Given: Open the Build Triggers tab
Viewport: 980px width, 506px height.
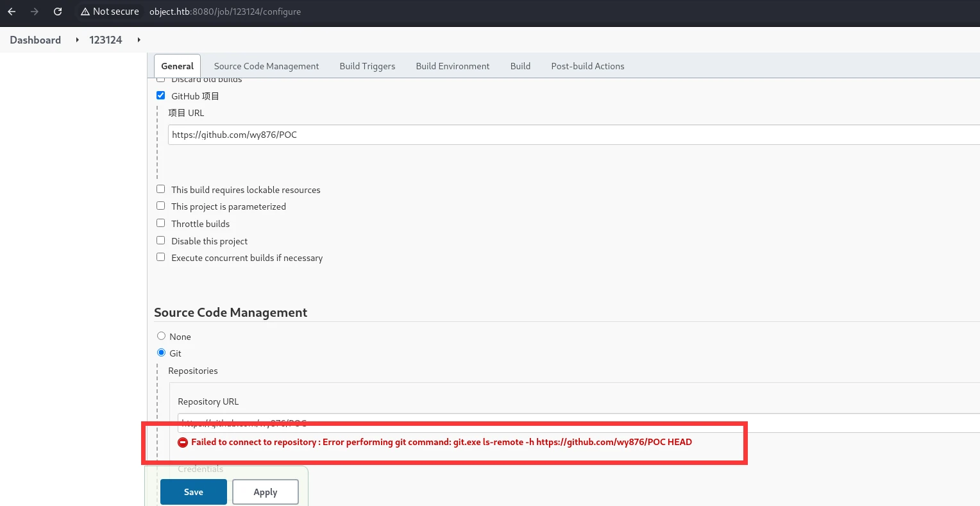Looking at the screenshot, I should (x=367, y=66).
